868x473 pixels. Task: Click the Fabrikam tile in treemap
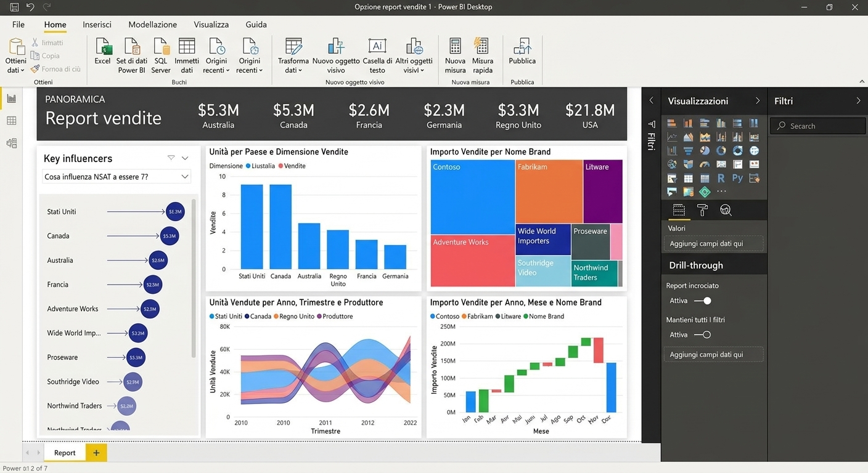(x=549, y=191)
